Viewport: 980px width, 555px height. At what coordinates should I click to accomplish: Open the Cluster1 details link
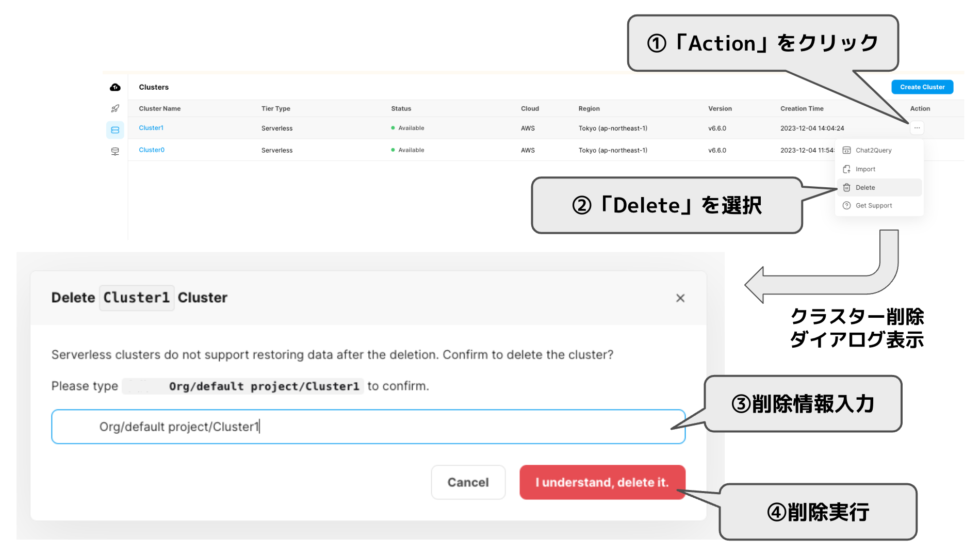[151, 127]
